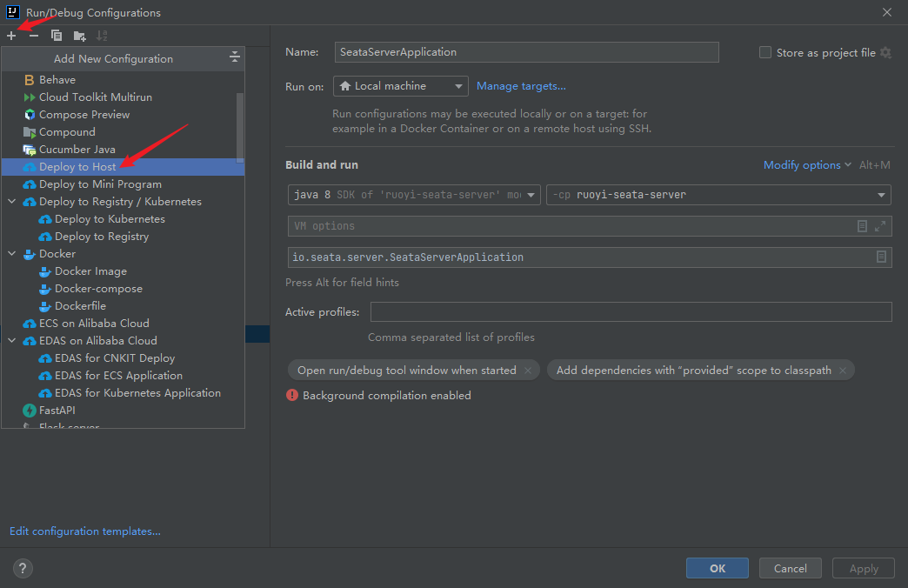Click the sort configurations alphabetically icon

(x=102, y=36)
